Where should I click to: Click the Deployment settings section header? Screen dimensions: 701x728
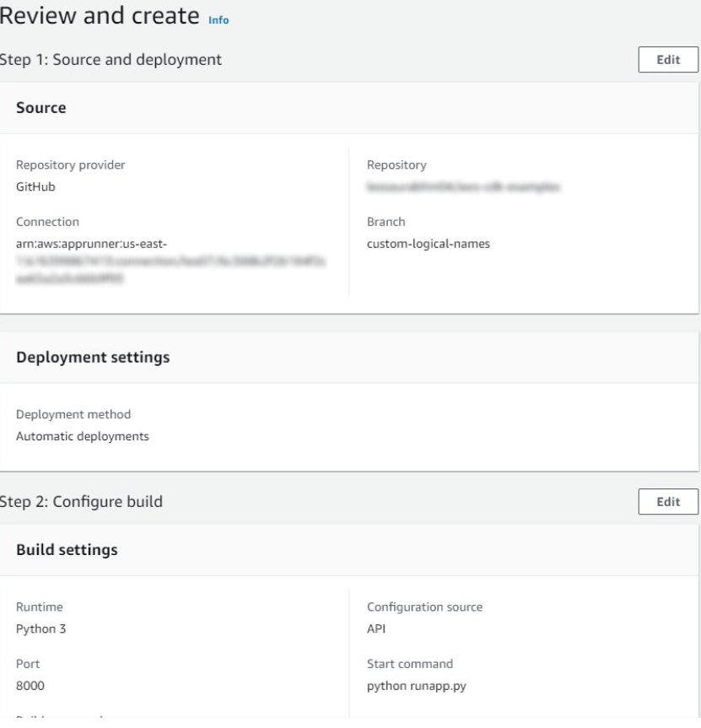93,358
